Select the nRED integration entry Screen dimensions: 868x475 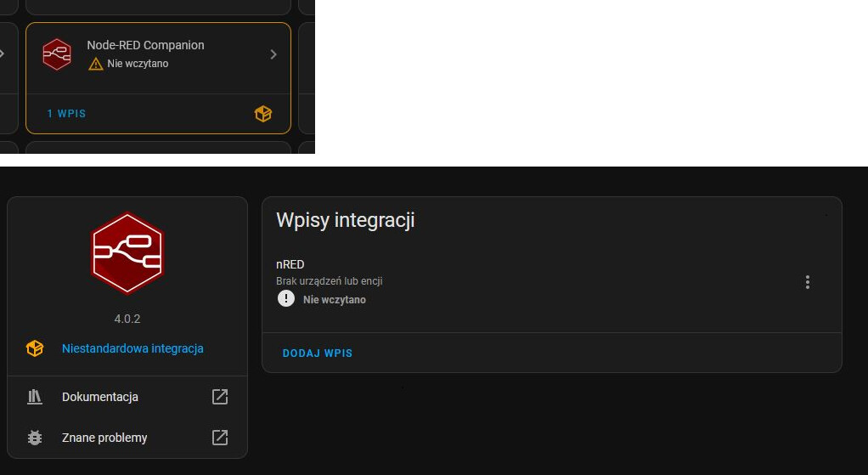[552, 282]
